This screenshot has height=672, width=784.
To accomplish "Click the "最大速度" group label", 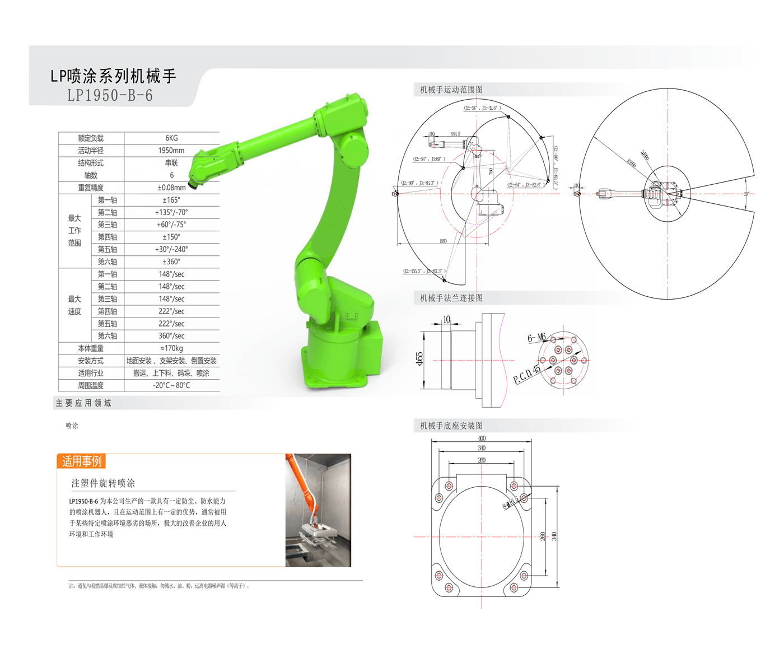I will pyautogui.click(x=74, y=305).
